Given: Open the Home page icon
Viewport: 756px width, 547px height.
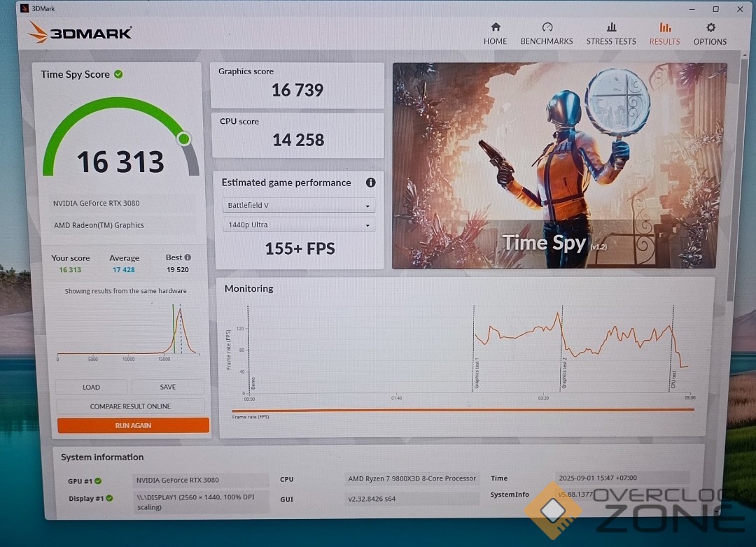Looking at the screenshot, I should [495, 27].
